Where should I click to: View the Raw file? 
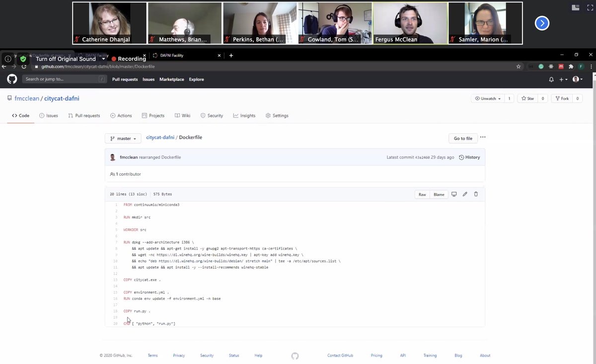[422, 195]
